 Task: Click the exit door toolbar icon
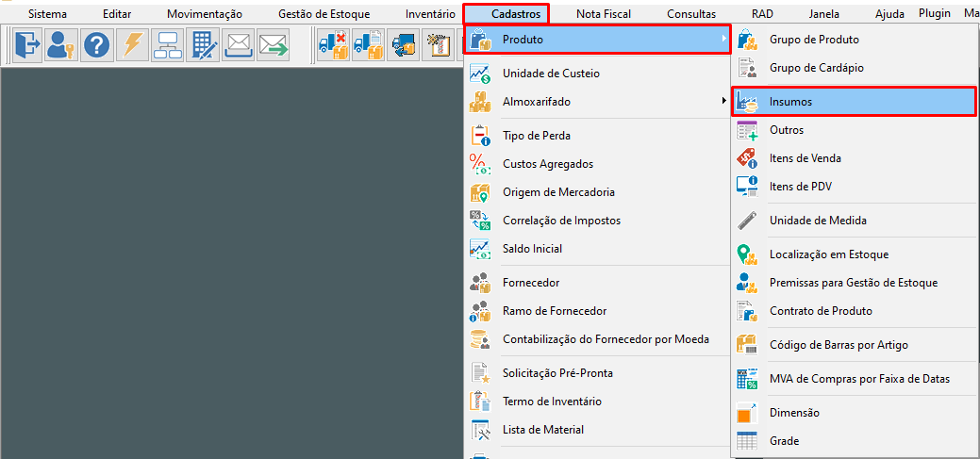click(x=26, y=45)
